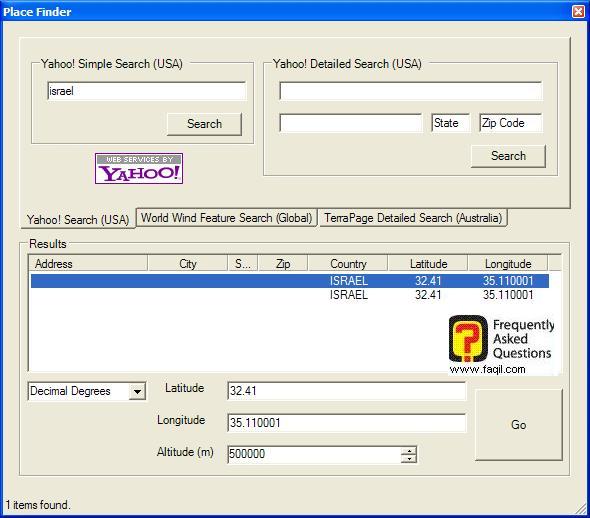Decrease altitude with spinner down arrow
590x518 pixels.
point(409,459)
